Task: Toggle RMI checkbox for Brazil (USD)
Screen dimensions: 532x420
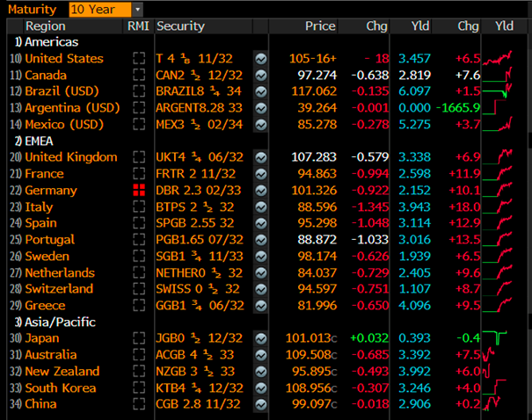Action: tap(139, 91)
